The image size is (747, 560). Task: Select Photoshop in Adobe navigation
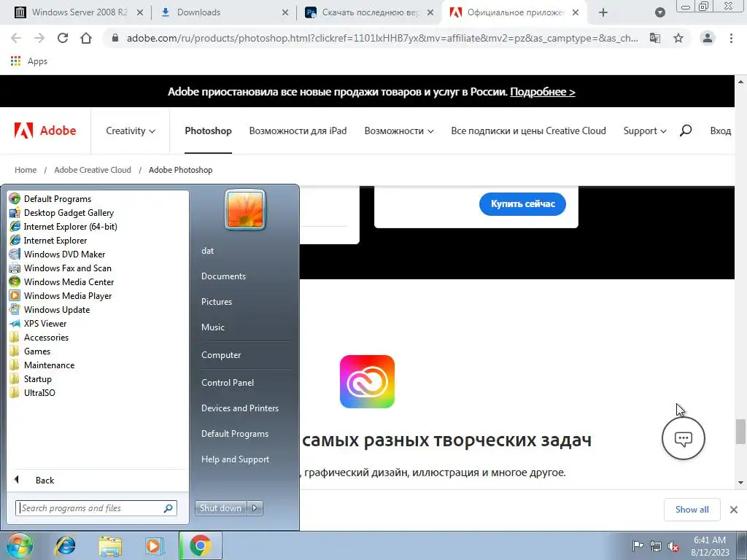[x=208, y=131]
